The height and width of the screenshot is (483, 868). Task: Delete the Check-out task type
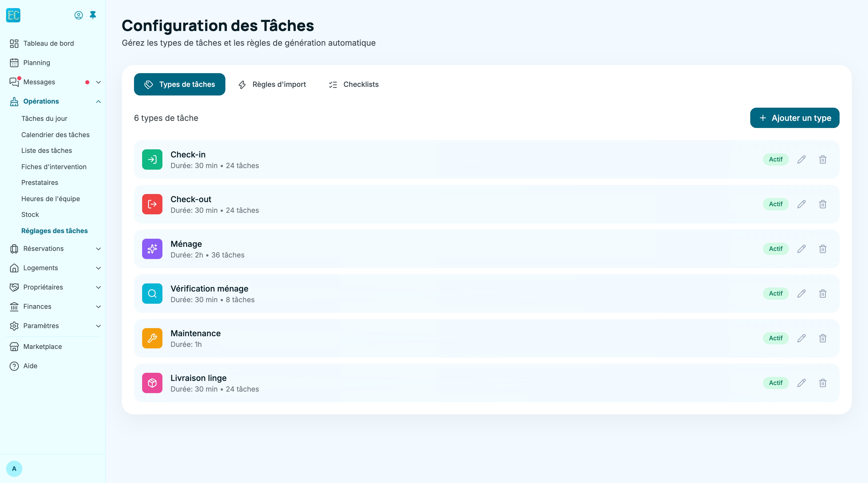823,204
